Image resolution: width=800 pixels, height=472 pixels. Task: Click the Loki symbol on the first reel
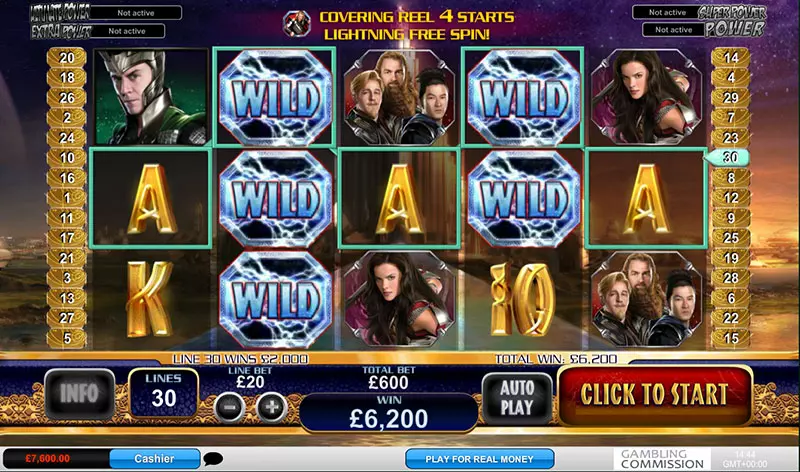(x=152, y=97)
